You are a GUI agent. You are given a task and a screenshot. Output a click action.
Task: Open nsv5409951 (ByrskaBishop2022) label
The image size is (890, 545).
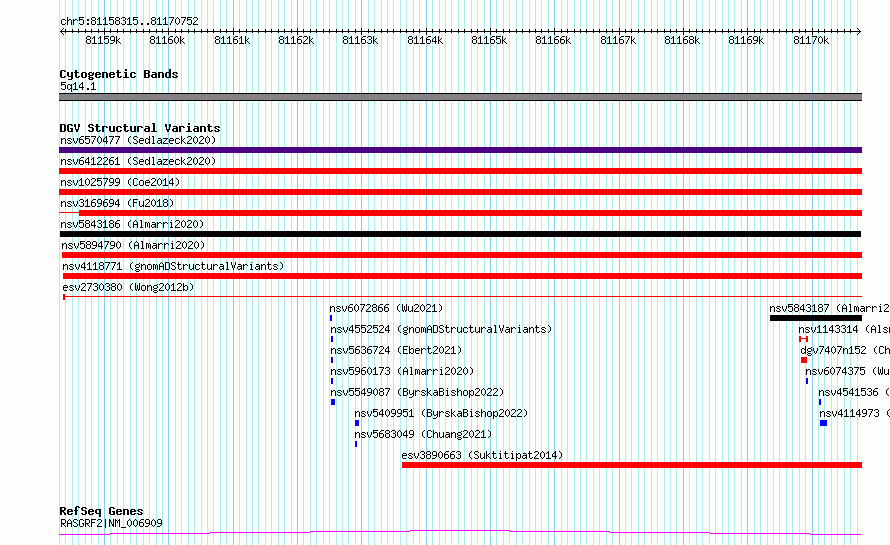(x=441, y=413)
